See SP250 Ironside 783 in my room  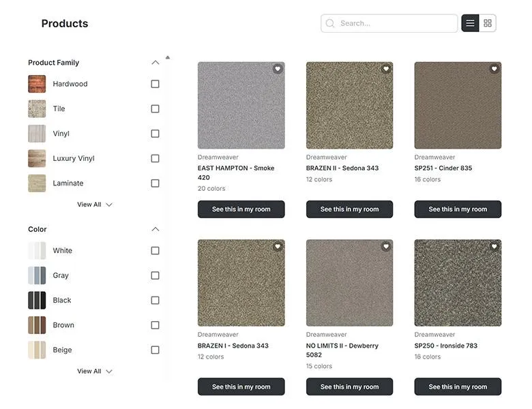[458, 387]
